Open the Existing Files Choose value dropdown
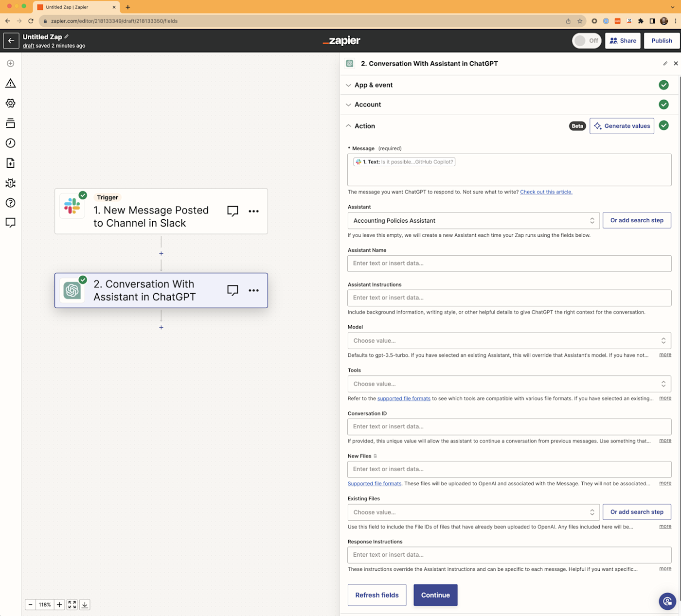This screenshot has width=681, height=616. tap(473, 512)
